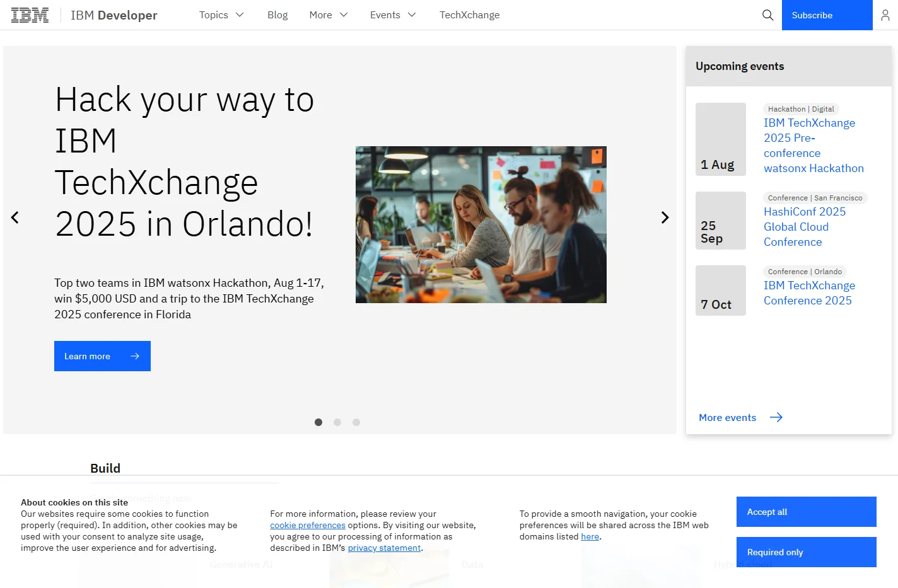
Task: Click the Hack your way headline
Action: click(x=185, y=161)
